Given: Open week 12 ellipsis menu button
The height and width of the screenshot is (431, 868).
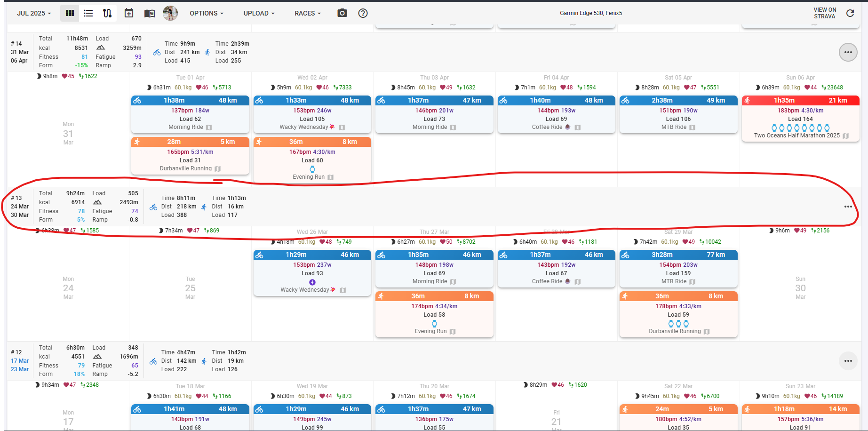Looking at the screenshot, I should (x=848, y=361).
